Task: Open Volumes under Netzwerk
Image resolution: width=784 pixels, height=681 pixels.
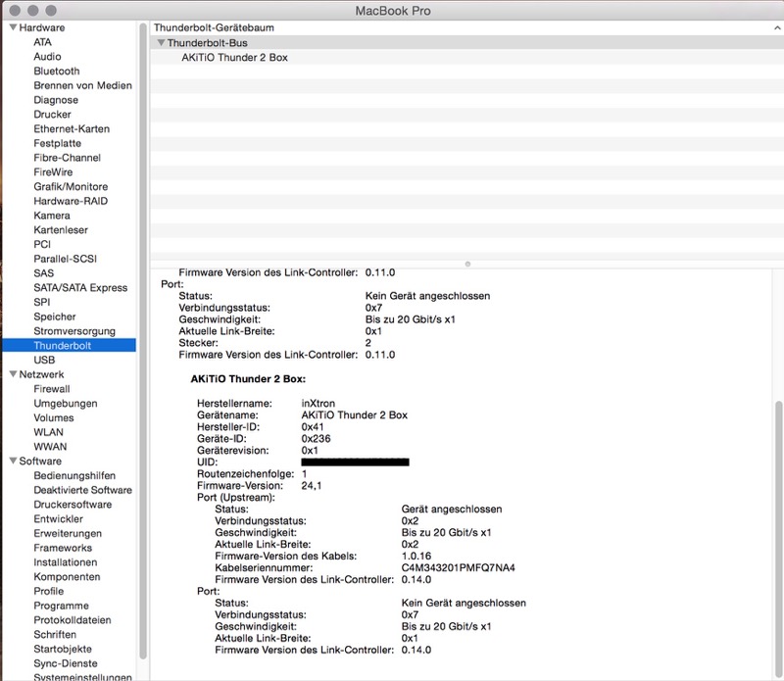Action: pyautogui.click(x=54, y=418)
